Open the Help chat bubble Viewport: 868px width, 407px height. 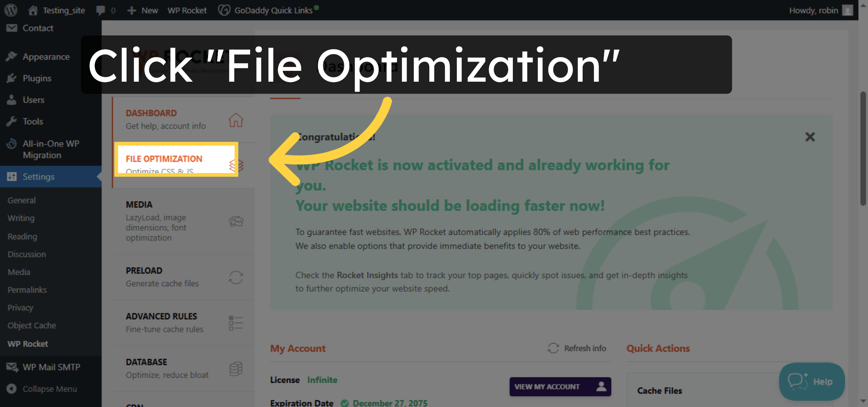811,381
